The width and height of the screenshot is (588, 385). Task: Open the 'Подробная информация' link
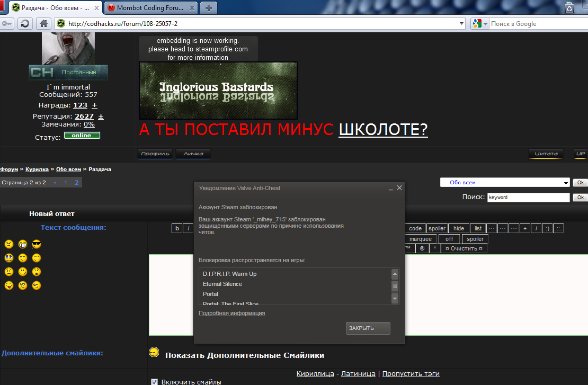(x=231, y=313)
